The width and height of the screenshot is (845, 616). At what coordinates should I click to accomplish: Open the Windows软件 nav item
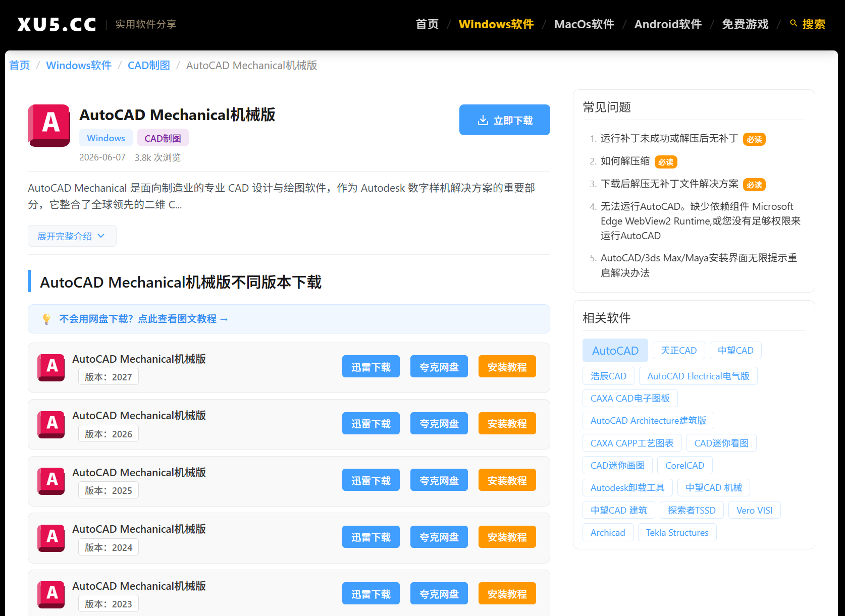496,24
